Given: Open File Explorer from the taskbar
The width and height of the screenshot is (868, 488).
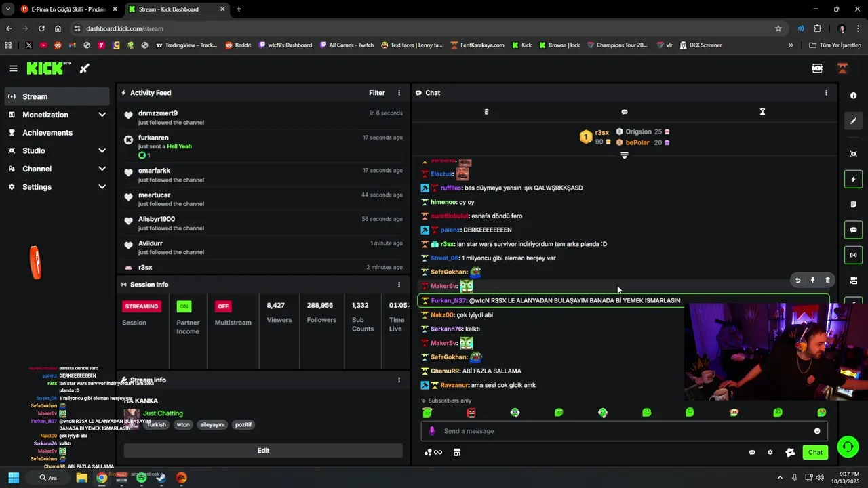Looking at the screenshot, I should point(82,478).
